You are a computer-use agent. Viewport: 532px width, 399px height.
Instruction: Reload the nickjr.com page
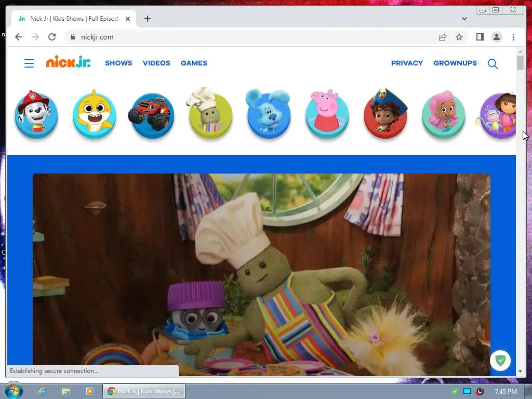point(52,37)
